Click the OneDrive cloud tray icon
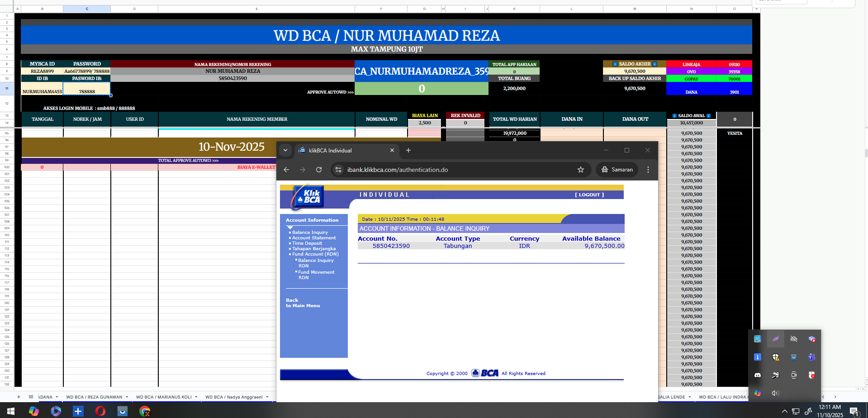This screenshot has width=868, height=418. click(794, 339)
